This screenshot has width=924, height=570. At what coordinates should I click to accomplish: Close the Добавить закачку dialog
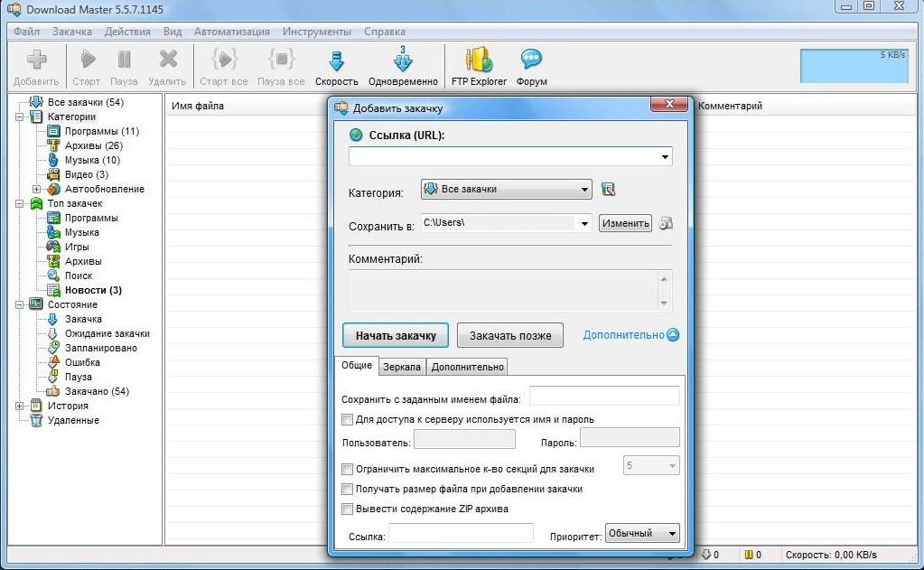(669, 104)
